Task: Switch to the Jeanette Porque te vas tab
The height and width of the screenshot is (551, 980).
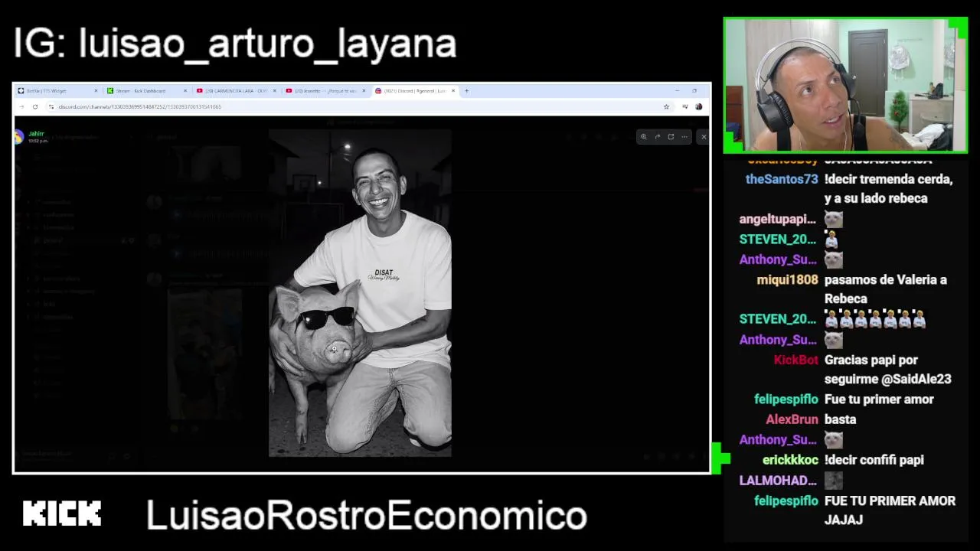Action: (325, 91)
